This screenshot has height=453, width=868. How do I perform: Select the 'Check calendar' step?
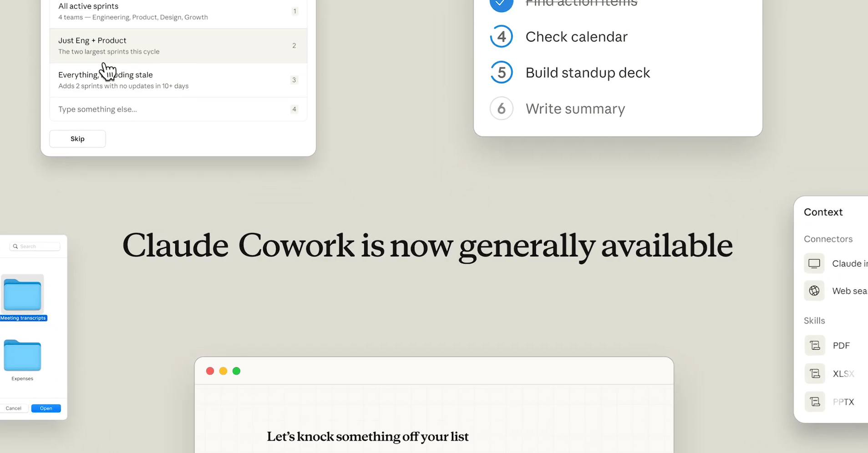[x=576, y=36]
